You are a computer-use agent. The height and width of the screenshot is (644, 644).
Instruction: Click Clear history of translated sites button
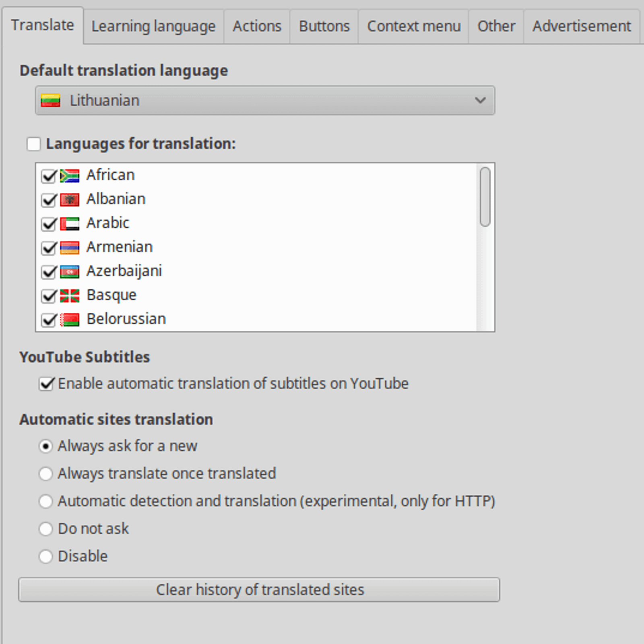[x=259, y=590]
